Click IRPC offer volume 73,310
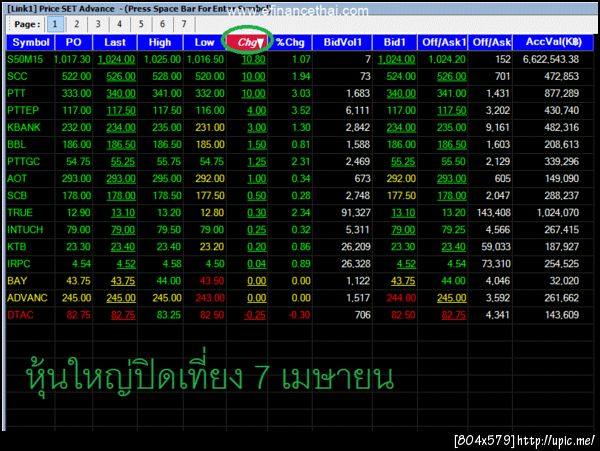 (x=496, y=264)
